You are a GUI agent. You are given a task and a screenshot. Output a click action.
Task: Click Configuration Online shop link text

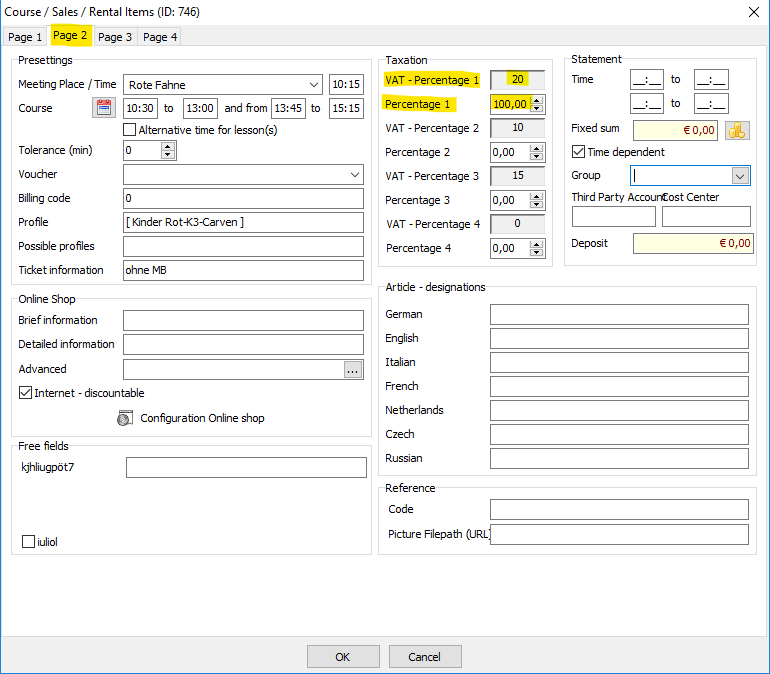tap(202, 418)
